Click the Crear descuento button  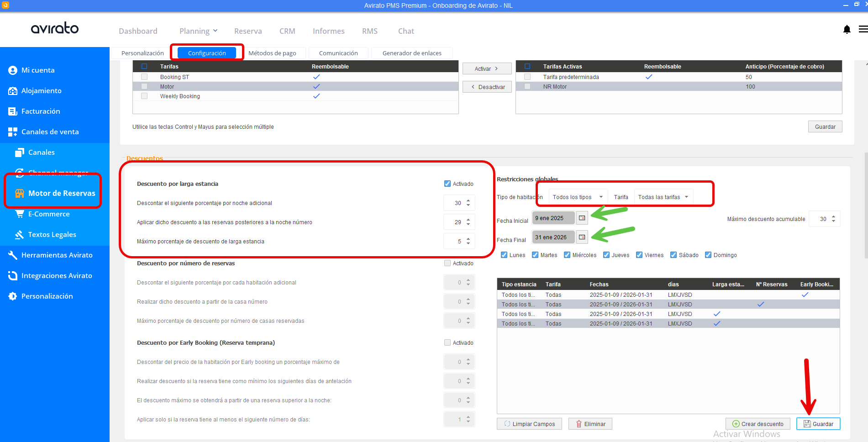tap(758, 424)
